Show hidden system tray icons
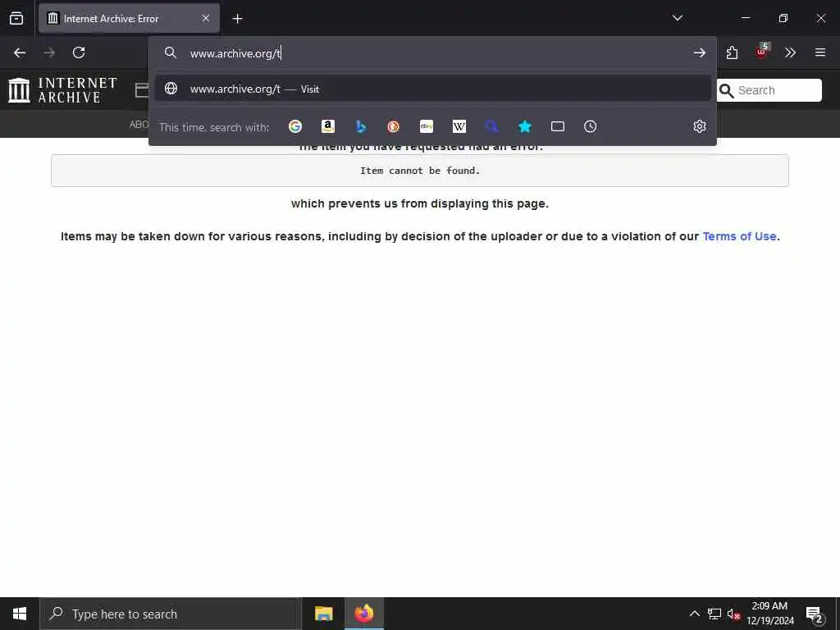The height and width of the screenshot is (630, 840). pos(694,614)
